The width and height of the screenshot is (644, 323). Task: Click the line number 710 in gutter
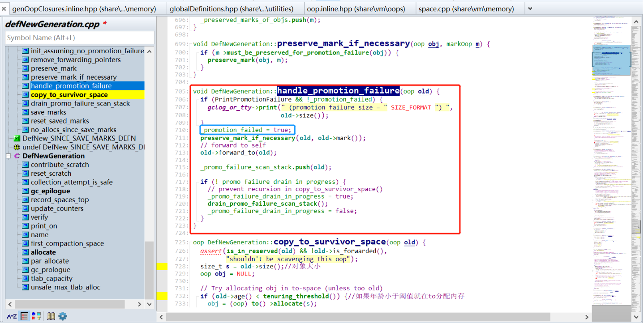pos(182,130)
